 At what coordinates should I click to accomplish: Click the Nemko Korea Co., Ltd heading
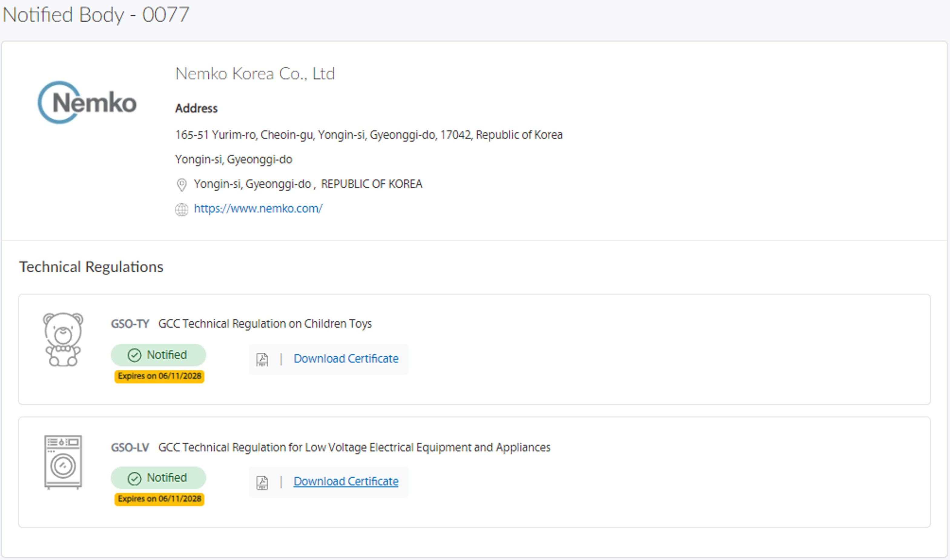[255, 74]
